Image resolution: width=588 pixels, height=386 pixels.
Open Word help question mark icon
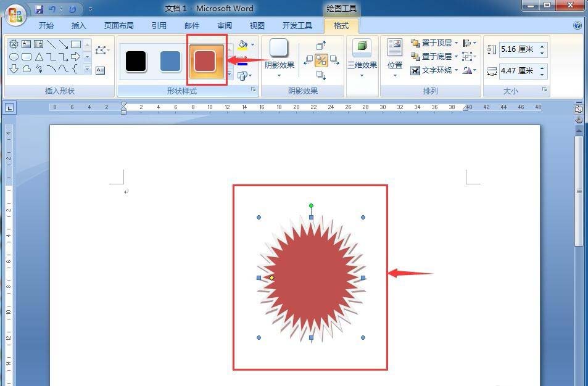[578, 25]
